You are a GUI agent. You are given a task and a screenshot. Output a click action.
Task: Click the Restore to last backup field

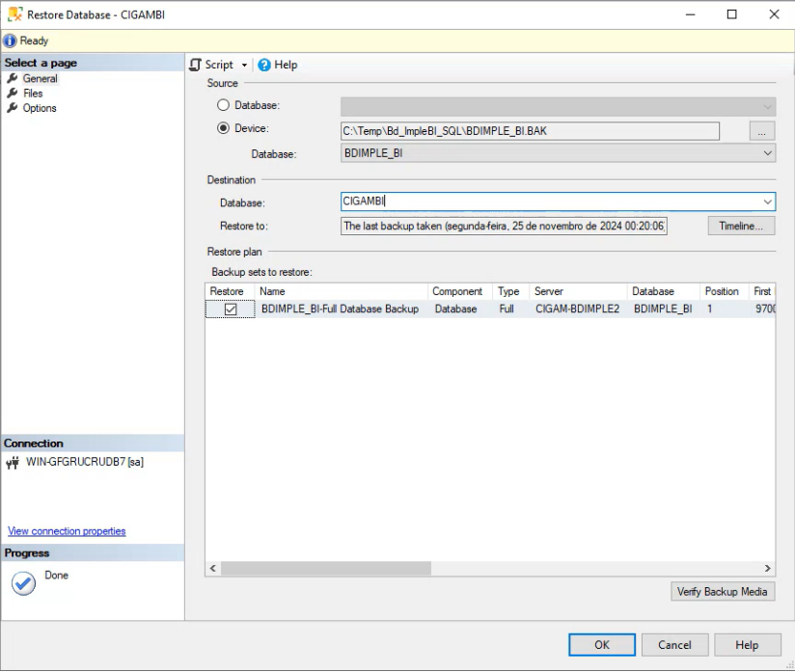[x=504, y=226]
